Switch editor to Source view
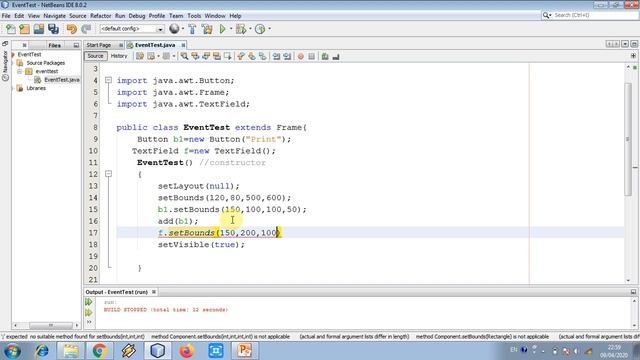 coord(95,56)
